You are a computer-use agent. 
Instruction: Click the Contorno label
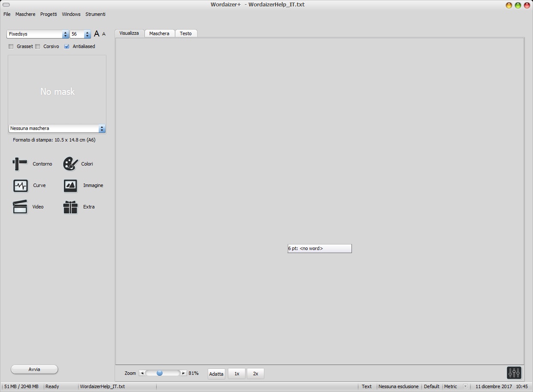tap(42, 164)
